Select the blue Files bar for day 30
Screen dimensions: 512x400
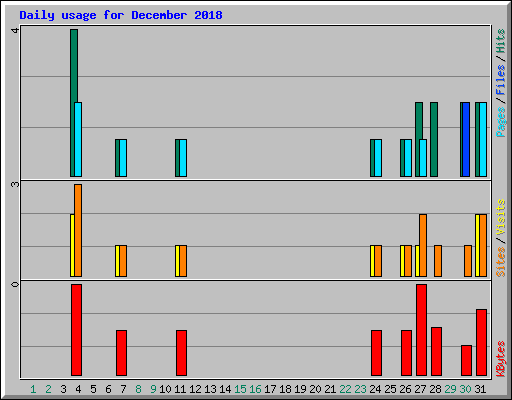466,139
